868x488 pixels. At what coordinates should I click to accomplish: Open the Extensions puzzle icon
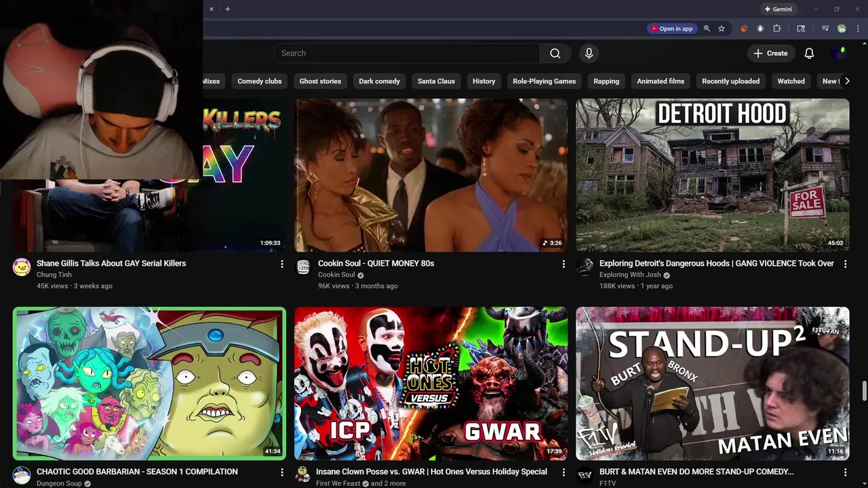(x=777, y=28)
